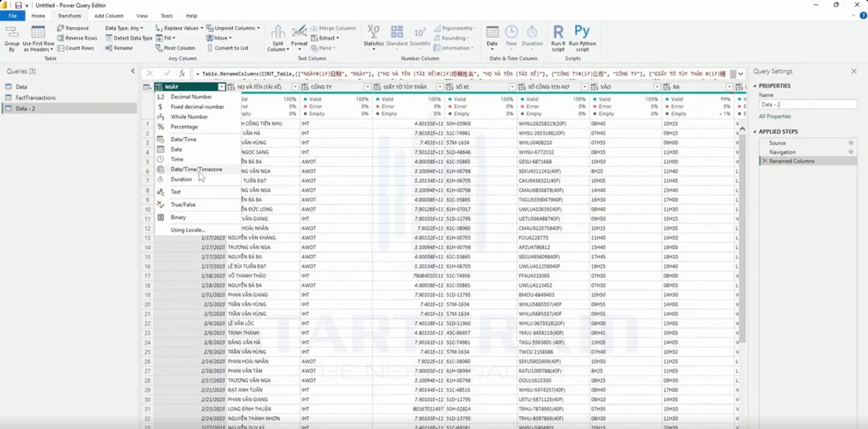Select Date/Time/Timezone from type menu

[196, 170]
